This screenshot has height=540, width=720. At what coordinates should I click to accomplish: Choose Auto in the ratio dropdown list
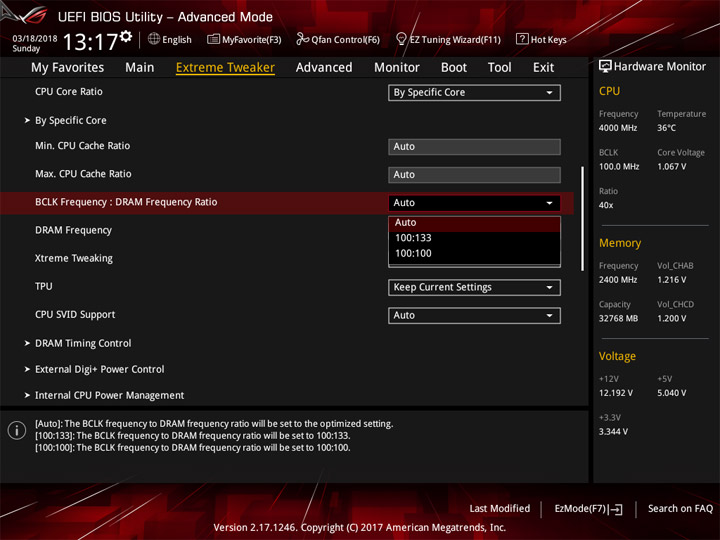(x=474, y=223)
